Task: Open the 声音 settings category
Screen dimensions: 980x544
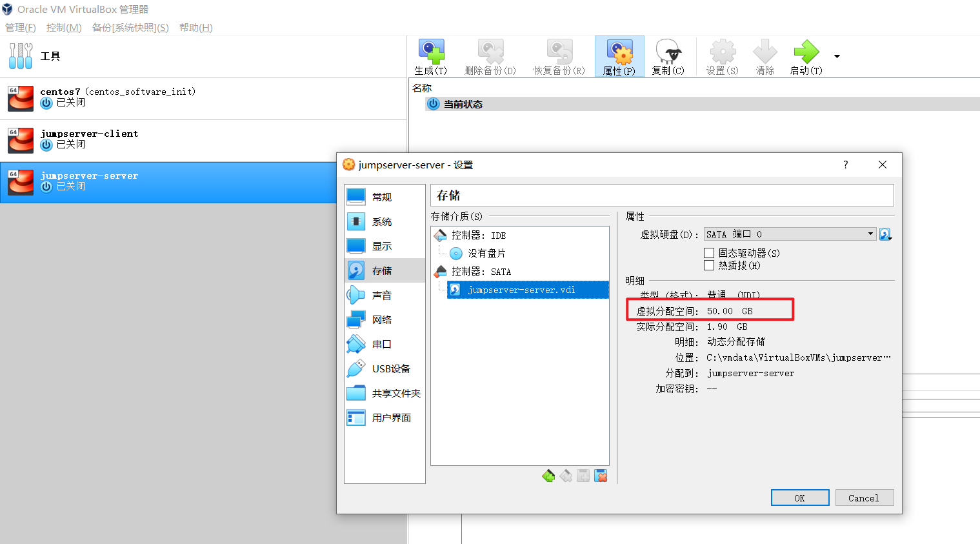Action: click(385, 295)
